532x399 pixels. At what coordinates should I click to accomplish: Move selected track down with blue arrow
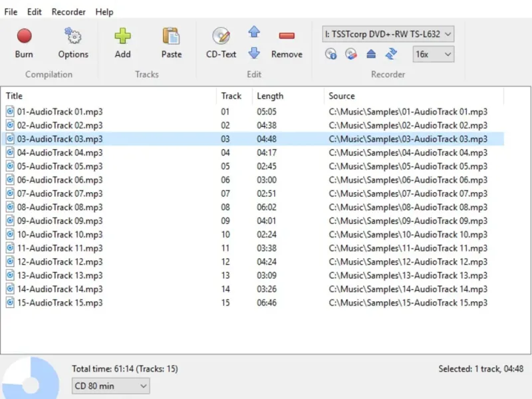tap(254, 53)
